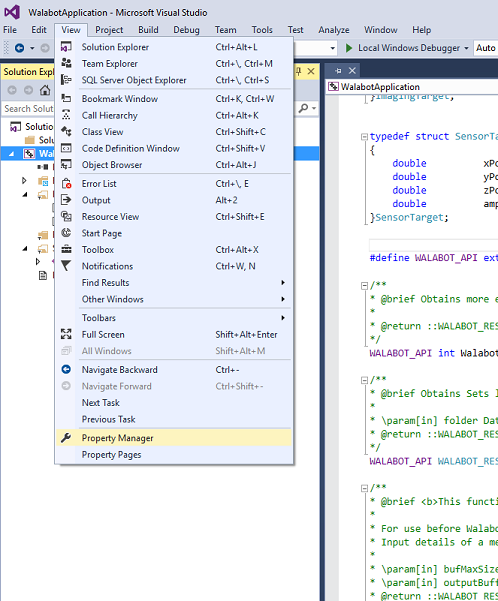Click in the Search Solution Explorer field
Screen dimensions: 498x601
click(29, 108)
